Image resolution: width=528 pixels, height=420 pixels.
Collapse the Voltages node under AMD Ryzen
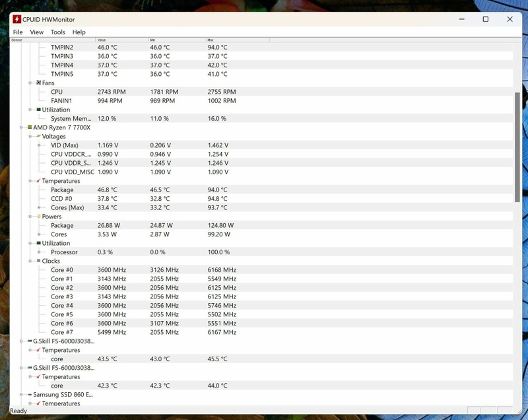(x=30, y=136)
